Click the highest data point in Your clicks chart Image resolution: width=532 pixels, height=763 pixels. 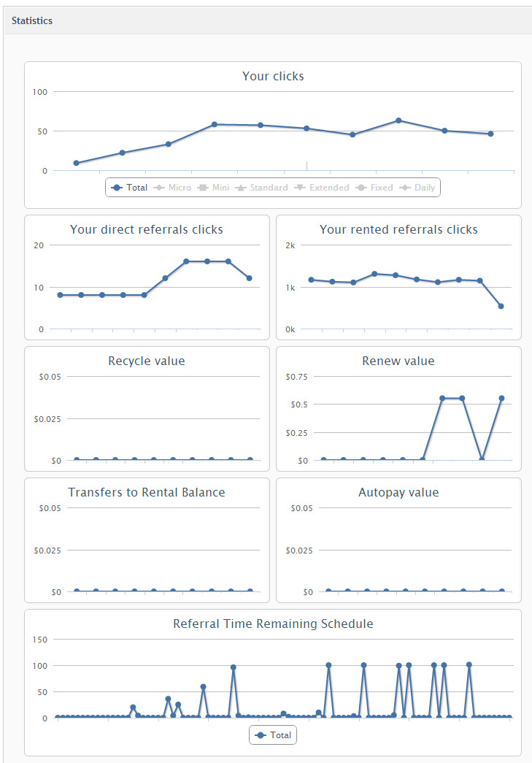click(398, 120)
